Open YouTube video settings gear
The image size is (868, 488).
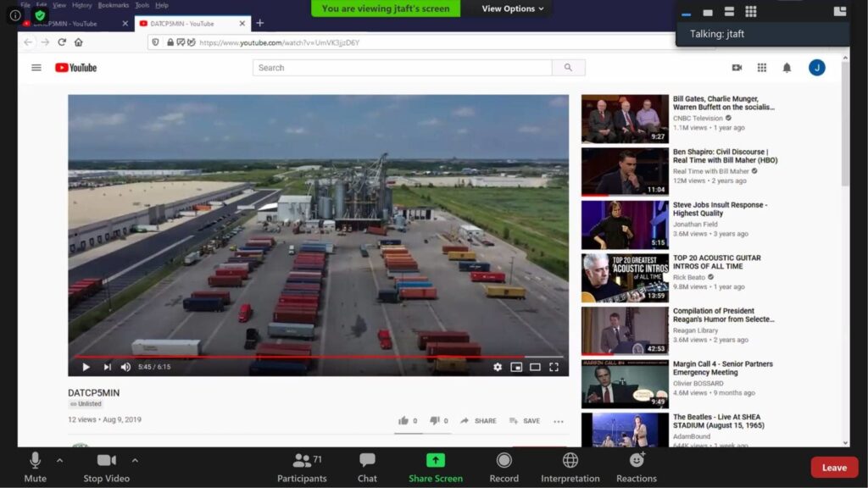[x=498, y=367]
